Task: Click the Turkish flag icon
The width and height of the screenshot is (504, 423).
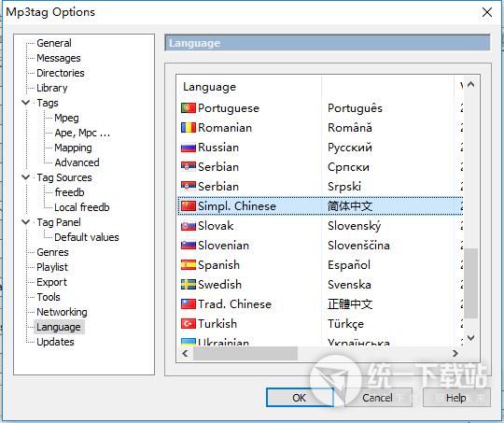Action: [189, 324]
